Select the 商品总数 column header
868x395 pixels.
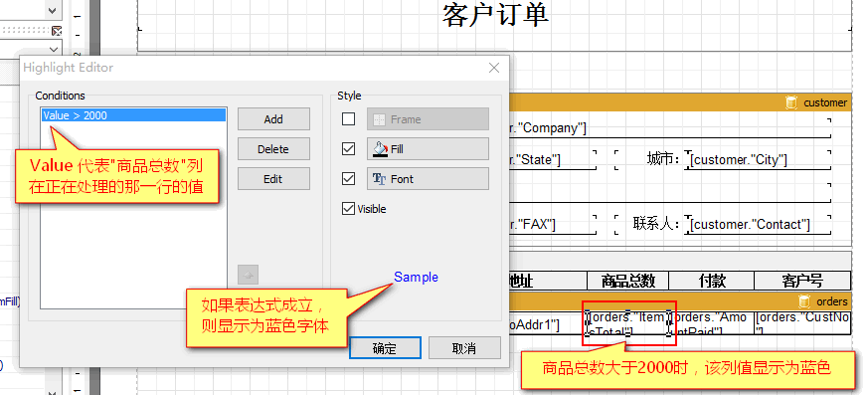click(x=627, y=281)
